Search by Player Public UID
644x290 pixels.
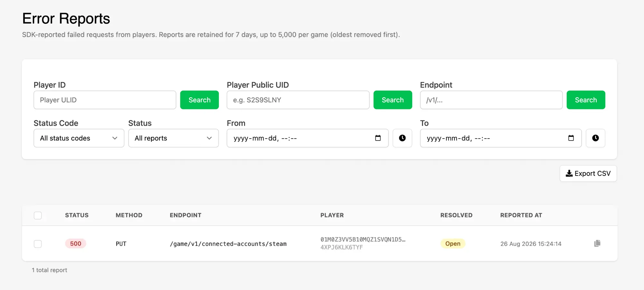coord(393,100)
